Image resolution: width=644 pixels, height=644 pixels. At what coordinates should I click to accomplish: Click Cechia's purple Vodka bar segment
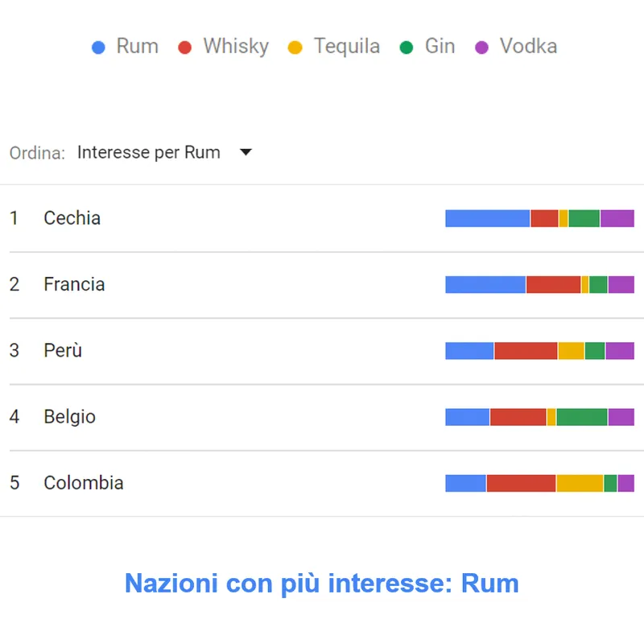(x=617, y=218)
